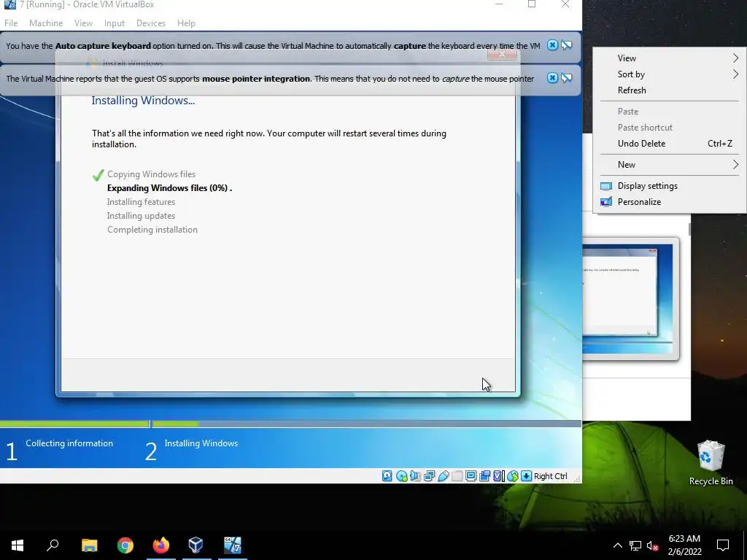Click the keyboard capture arrow icon
747x560 pixels.
tap(527, 475)
